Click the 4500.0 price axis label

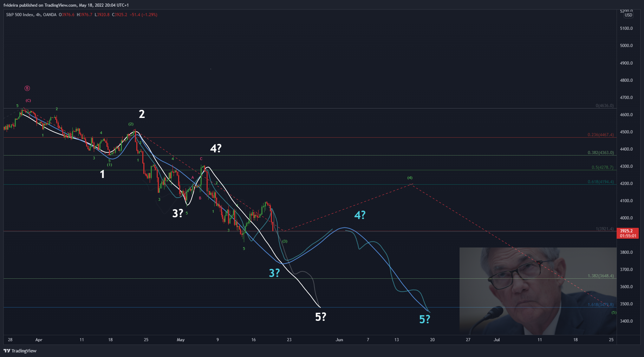click(x=626, y=132)
